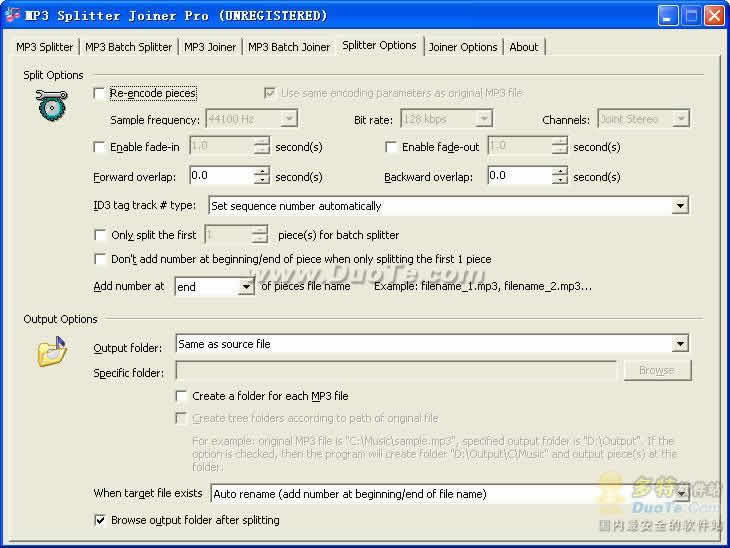Expand the When target file exists dropdown
The image size is (730, 548).
coord(680,494)
